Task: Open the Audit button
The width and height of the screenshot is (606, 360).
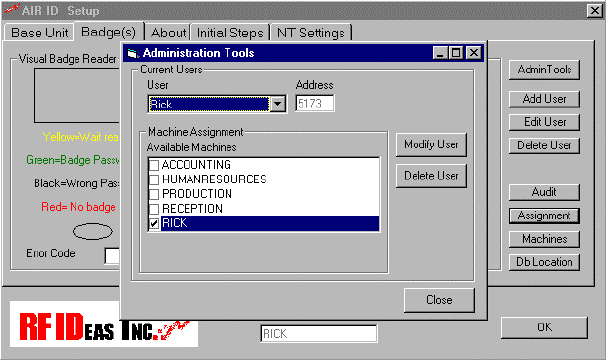Action: point(544,192)
